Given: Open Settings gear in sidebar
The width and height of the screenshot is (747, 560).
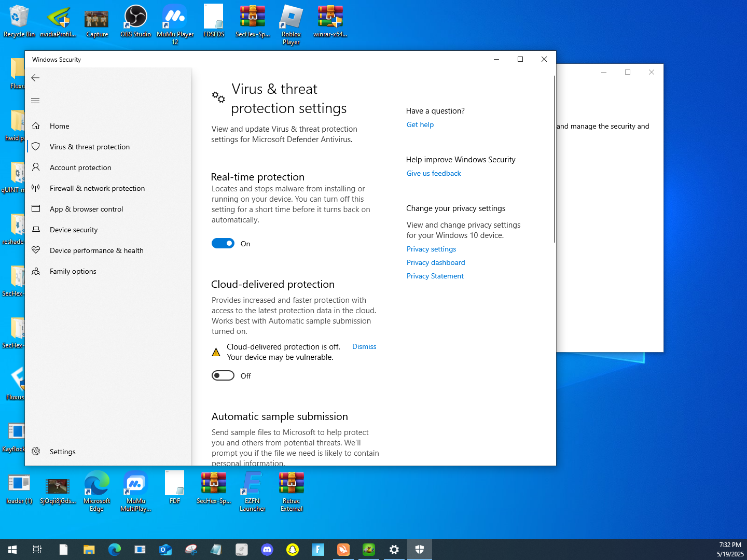Looking at the screenshot, I should coord(36,451).
